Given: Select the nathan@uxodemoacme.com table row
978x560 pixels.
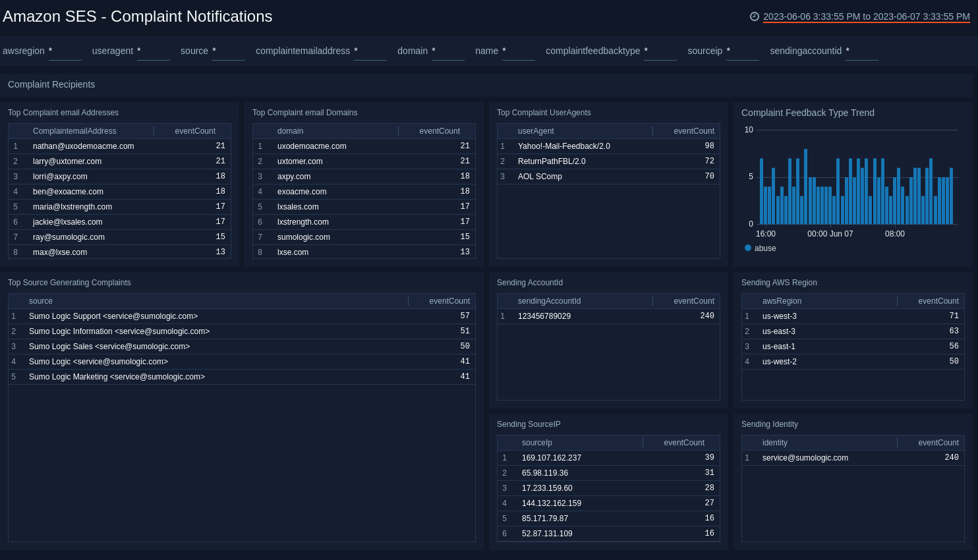Looking at the screenshot, I should coord(83,146).
